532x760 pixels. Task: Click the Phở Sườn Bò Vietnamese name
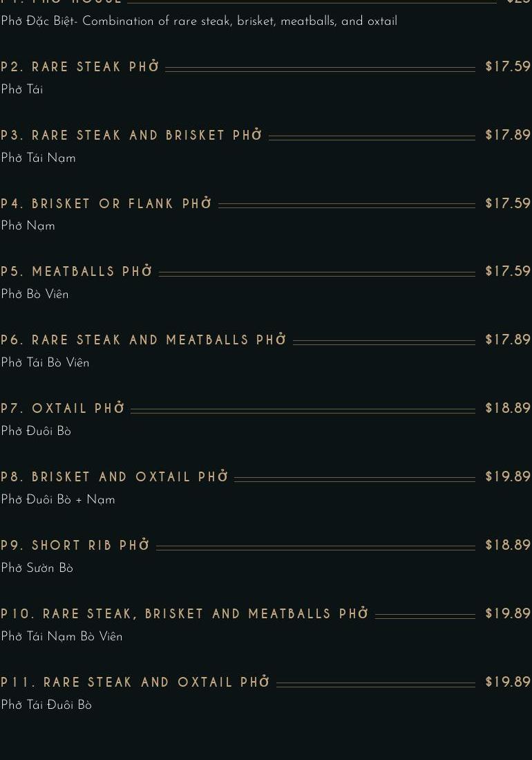pyautogui.click(x=37, y=568)
